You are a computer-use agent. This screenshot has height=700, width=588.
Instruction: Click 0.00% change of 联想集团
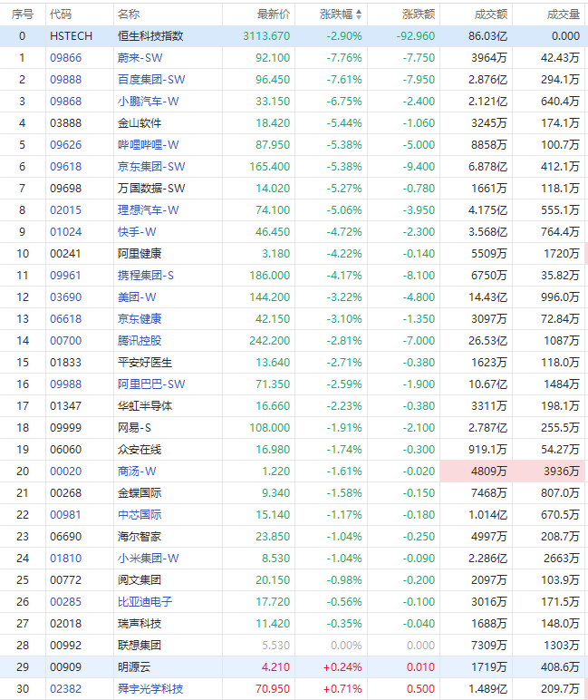click(x=346, y=645)
